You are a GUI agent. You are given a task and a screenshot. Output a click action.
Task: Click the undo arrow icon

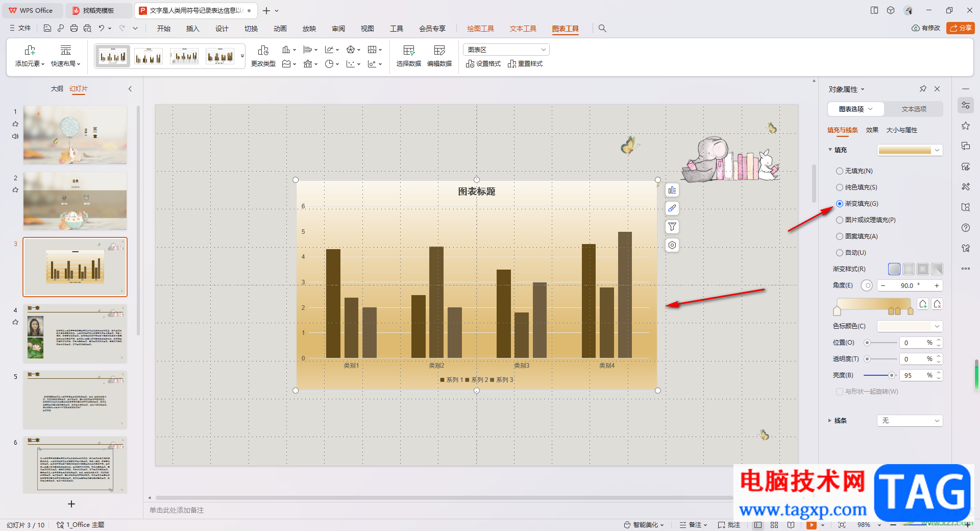102,29
